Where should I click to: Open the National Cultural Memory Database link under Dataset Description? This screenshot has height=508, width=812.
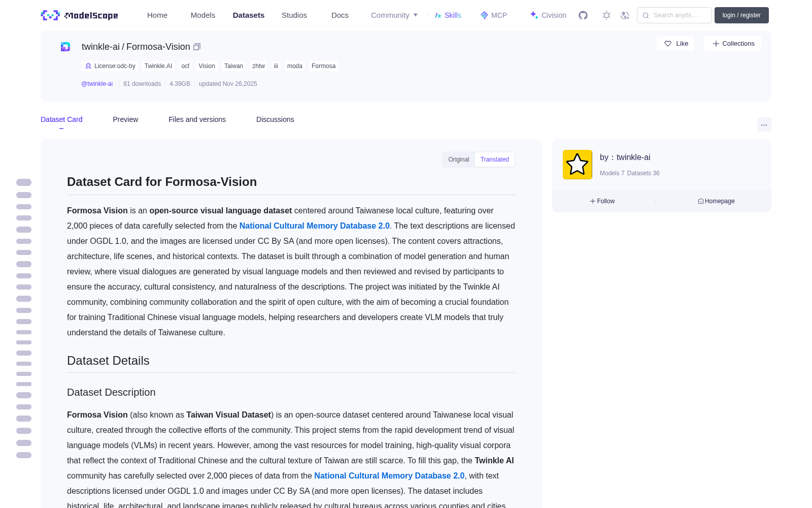coord(389,475)
